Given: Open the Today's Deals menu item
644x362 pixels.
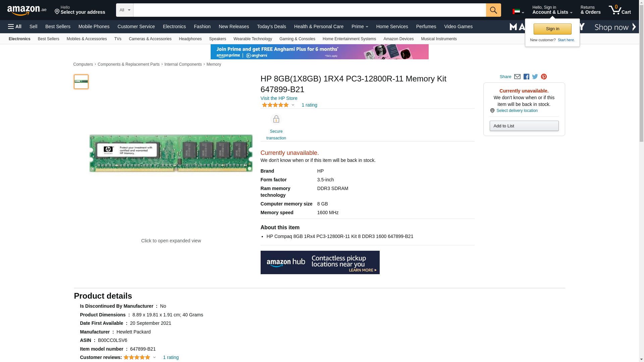Looking at the screenshot, I should click(271, 26).
